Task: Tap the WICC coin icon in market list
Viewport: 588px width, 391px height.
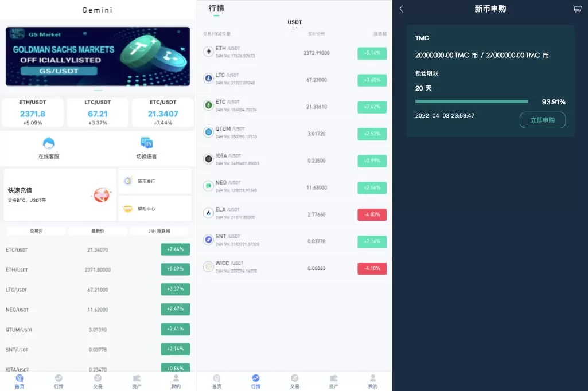Action: tap(208, 267)
